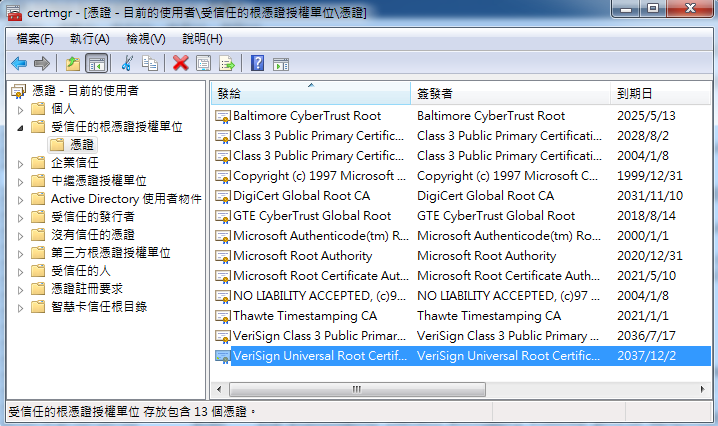The image size is (718, 426).
Task: Open the Properties toolbar icon
Action: click(203, 63)
